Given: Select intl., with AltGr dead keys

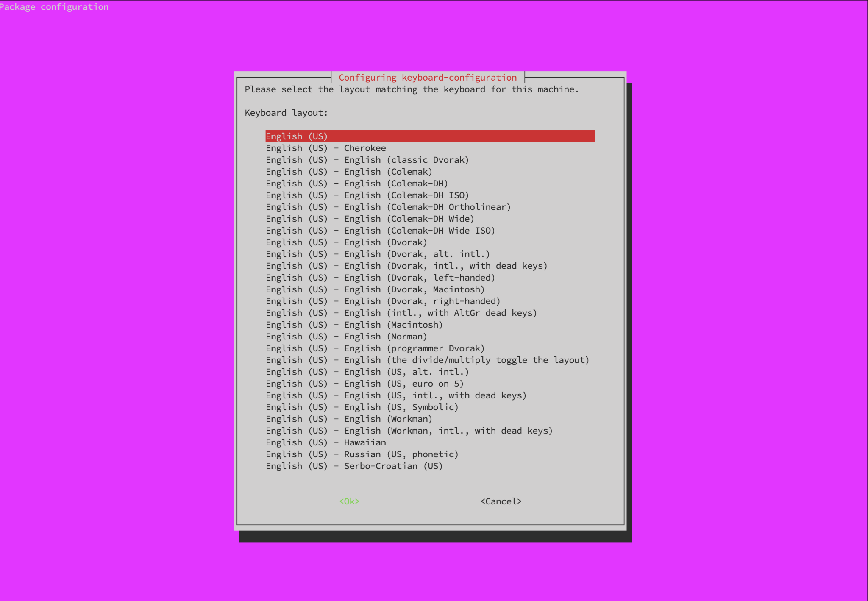Looking at the screenshot, I should pyautogui.click(x=401, y=313).
